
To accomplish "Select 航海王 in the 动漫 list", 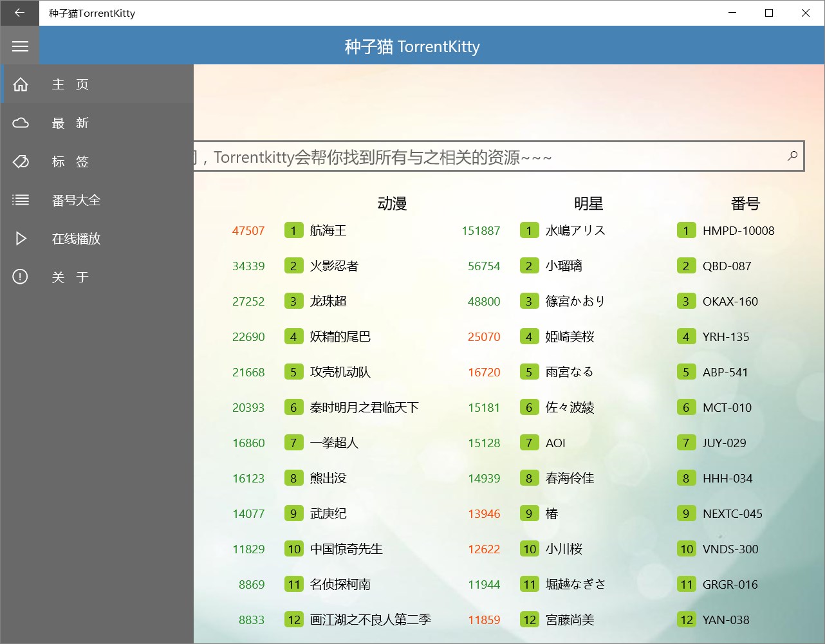I will (x=328, y=231).
